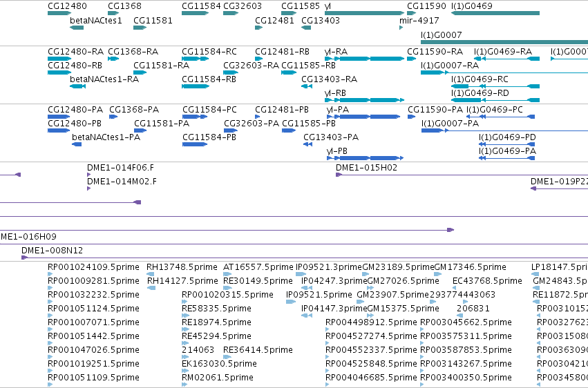Select clone DME1-014F06.F
588x388 pixels.
(x=120, y=167)
